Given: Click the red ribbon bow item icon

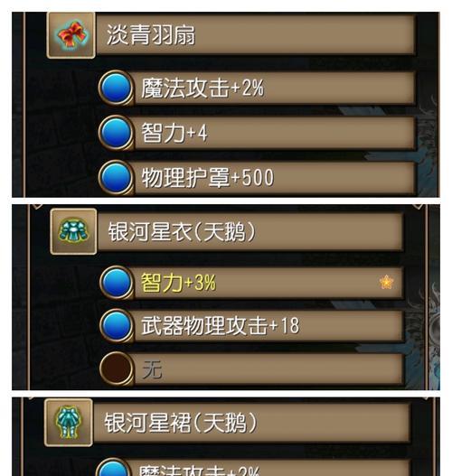Looking at the screenshot, I should pos(71,35).
